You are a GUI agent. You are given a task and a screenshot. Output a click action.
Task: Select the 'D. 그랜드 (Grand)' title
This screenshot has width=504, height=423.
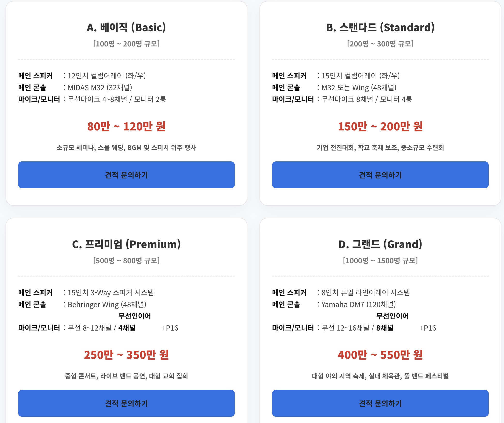pyautogui.click(x=380, y=244)
